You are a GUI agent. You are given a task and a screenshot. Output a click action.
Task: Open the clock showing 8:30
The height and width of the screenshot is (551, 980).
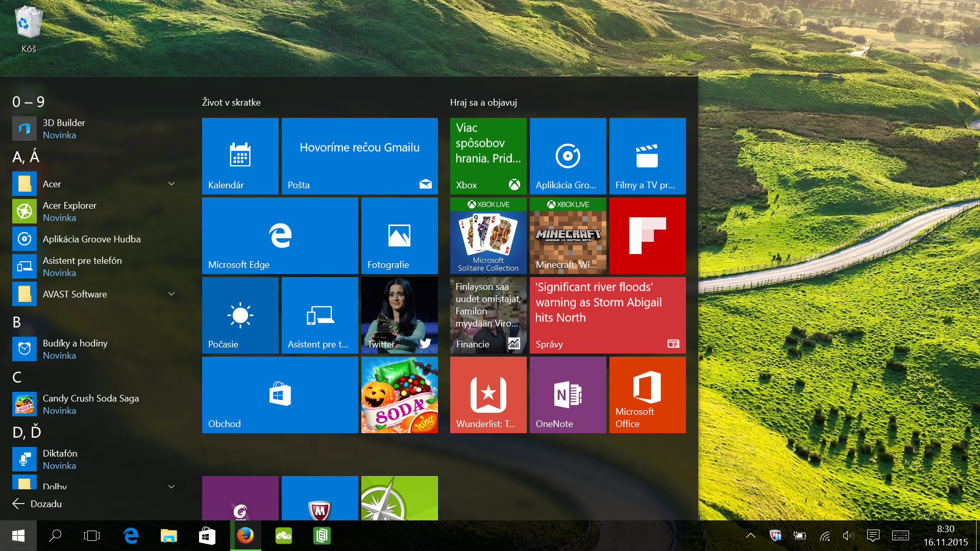(946, 536)
